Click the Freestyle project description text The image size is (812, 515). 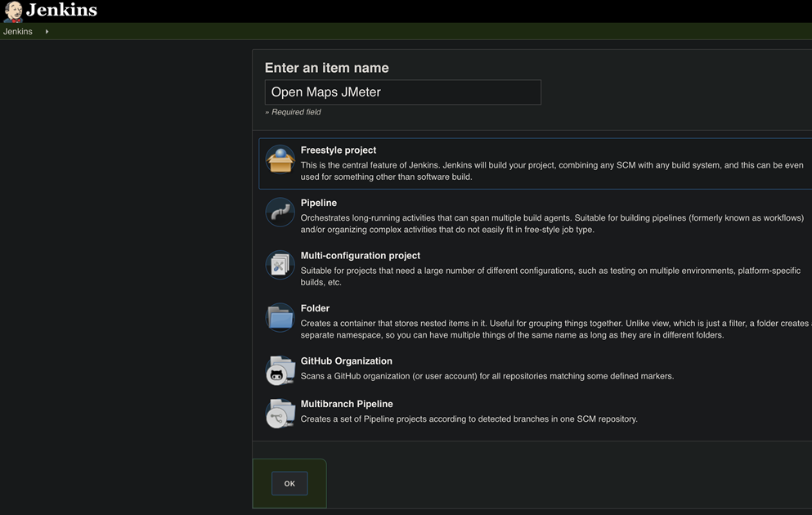[x=552, y=171]
